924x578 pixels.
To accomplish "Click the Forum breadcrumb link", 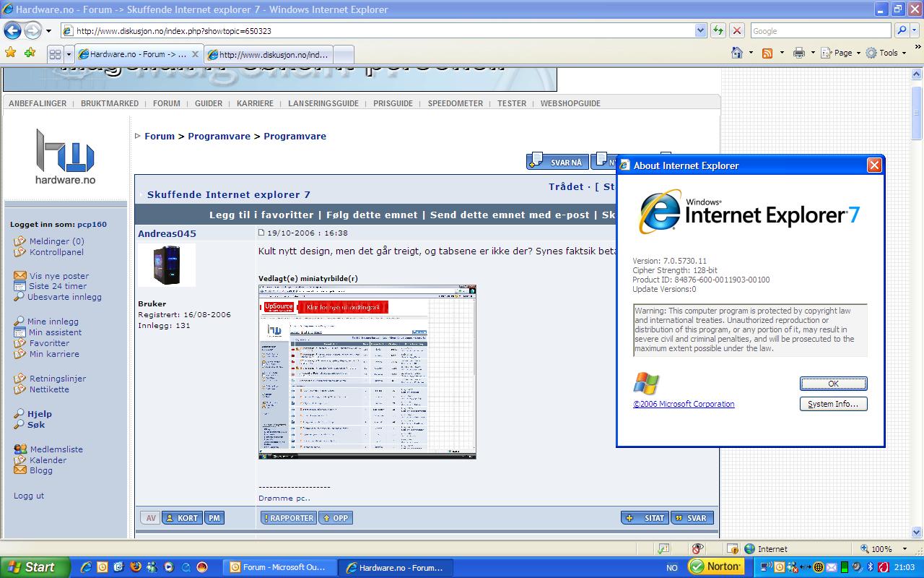I will [160, 136].
